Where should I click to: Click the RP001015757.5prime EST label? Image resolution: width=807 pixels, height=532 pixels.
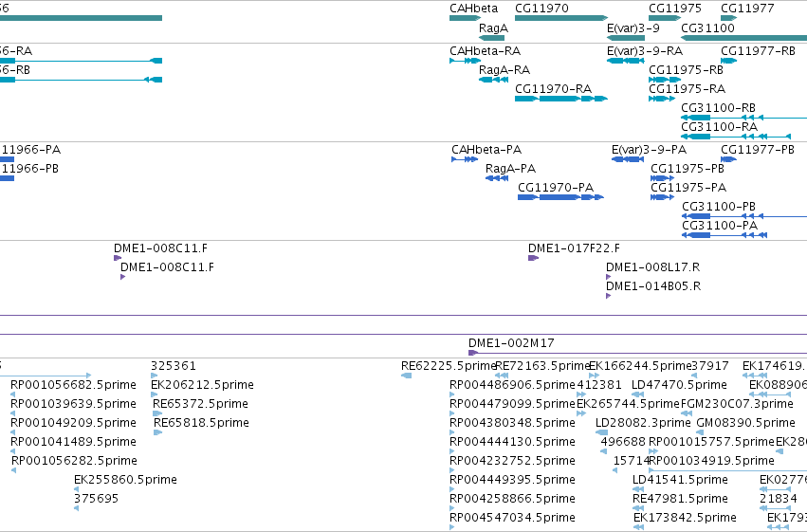(x=711, y=442)
